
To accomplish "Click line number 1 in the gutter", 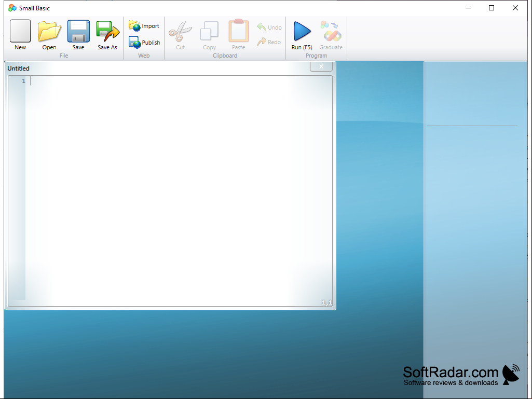I will click(x=24, y=81).
